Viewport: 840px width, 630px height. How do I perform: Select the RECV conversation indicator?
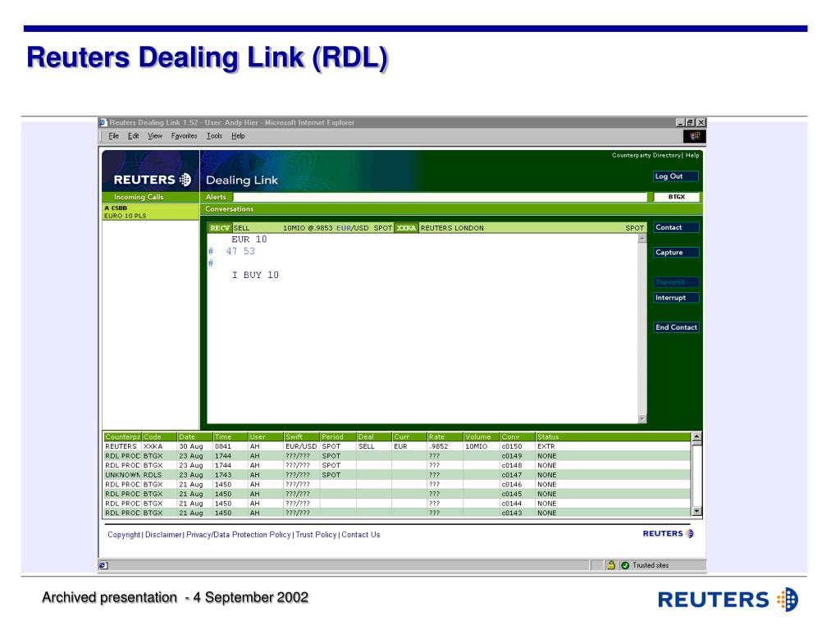tap(220, 228)
